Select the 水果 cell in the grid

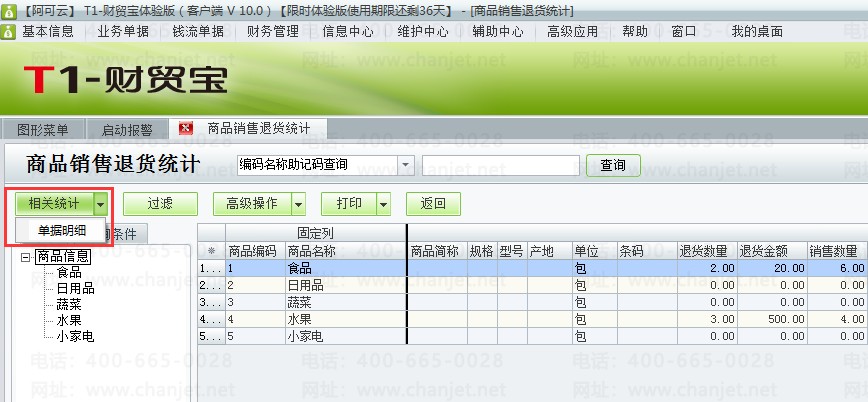click(x=345, y=319)
